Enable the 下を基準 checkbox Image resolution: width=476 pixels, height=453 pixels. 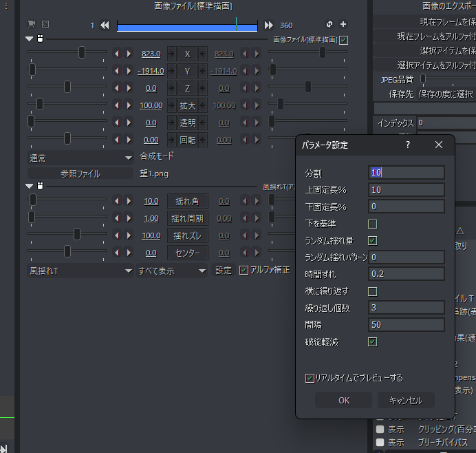click(x=373, y=224)
